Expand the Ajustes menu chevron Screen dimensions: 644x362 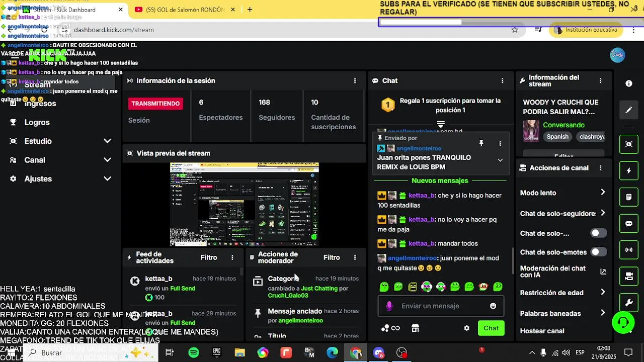click(x=107, y=178)
